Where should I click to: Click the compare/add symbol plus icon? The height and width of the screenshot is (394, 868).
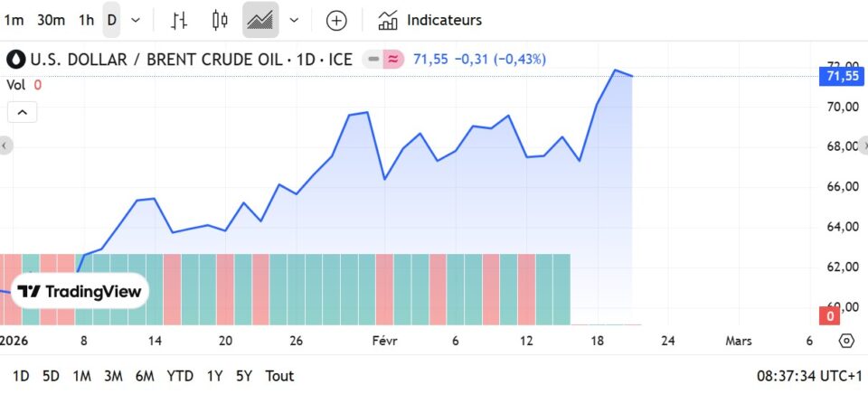(336, 20)
